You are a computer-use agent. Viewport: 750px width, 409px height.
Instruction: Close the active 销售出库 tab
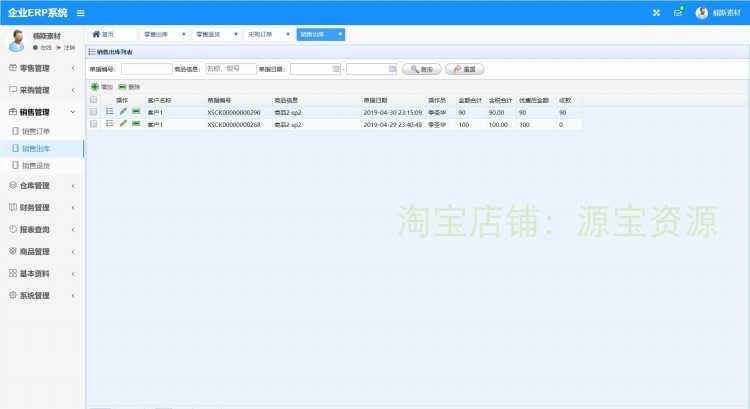340,34
